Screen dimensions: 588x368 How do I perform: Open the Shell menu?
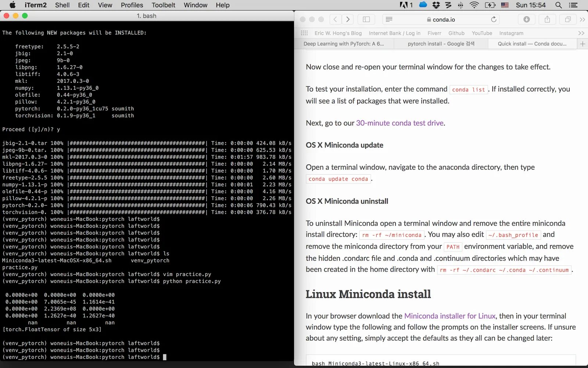point(62,5)
